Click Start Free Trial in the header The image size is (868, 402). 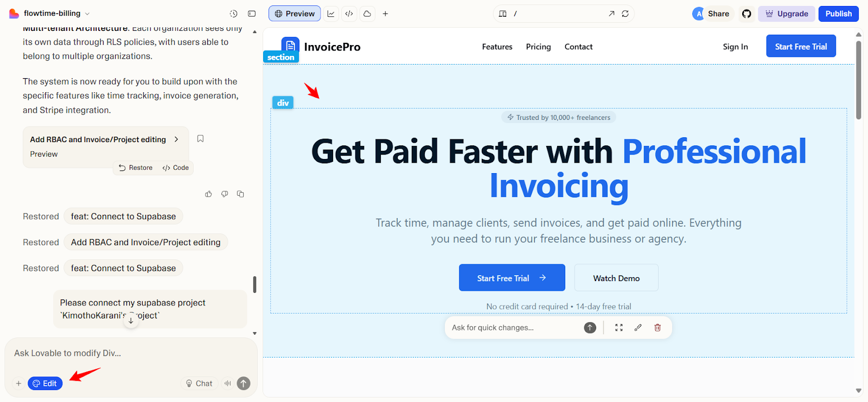(x=801, y=46)
